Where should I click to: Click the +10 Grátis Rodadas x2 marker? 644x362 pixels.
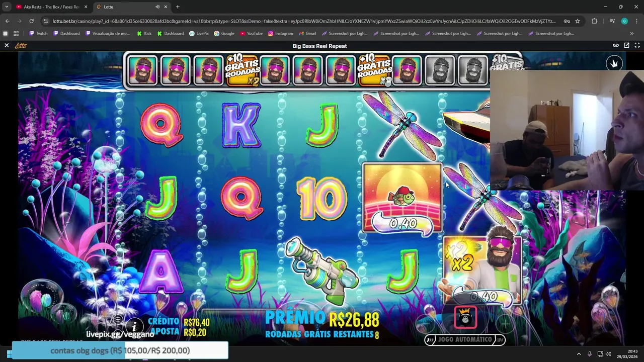point(243,69)
